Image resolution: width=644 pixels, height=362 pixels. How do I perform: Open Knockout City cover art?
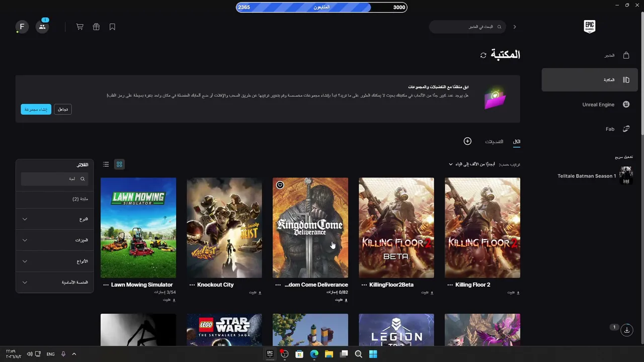coord(224,228)
